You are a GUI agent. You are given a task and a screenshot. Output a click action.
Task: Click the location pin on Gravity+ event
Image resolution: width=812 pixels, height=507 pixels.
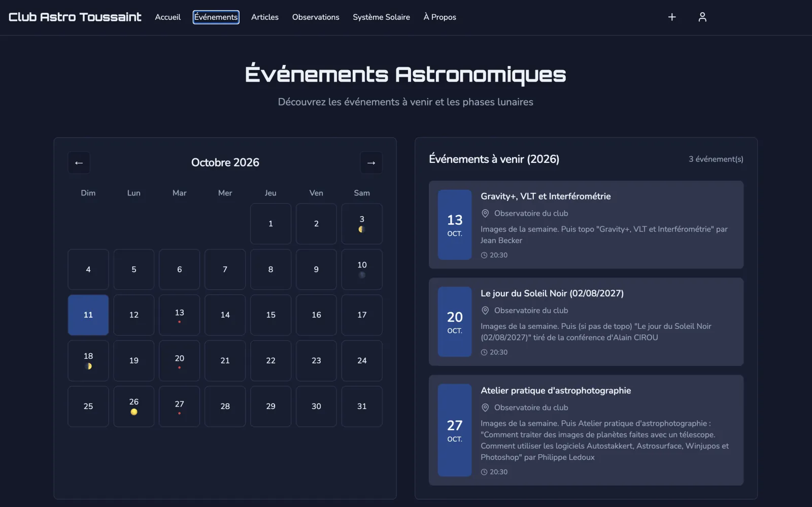[485, 214]
